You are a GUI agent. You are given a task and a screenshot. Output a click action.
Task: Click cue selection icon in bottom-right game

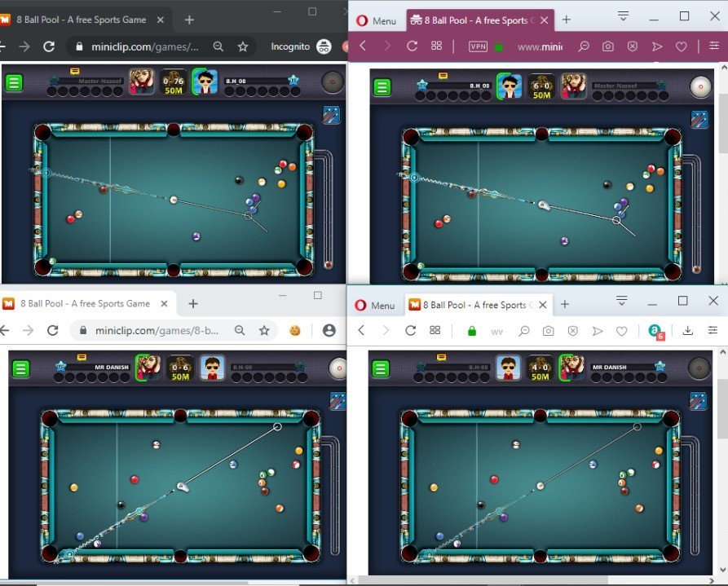click(697, 401)
